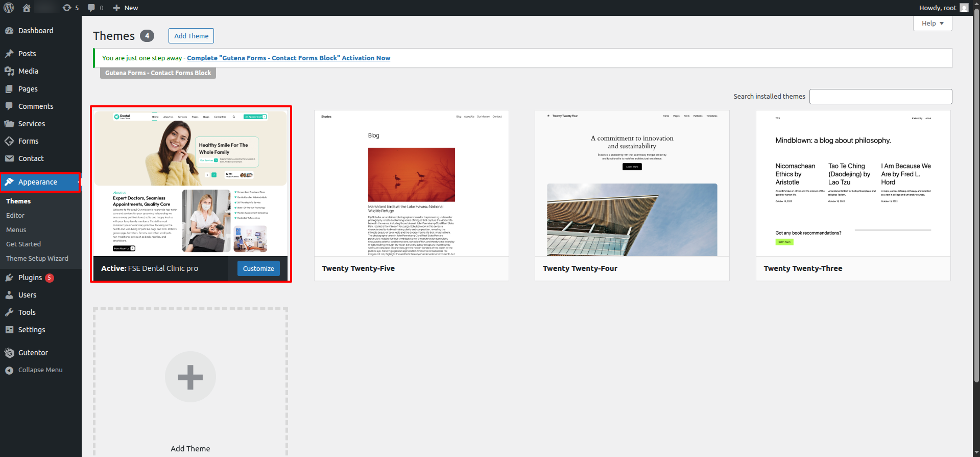Open the New content dropdown

(126, 8)
